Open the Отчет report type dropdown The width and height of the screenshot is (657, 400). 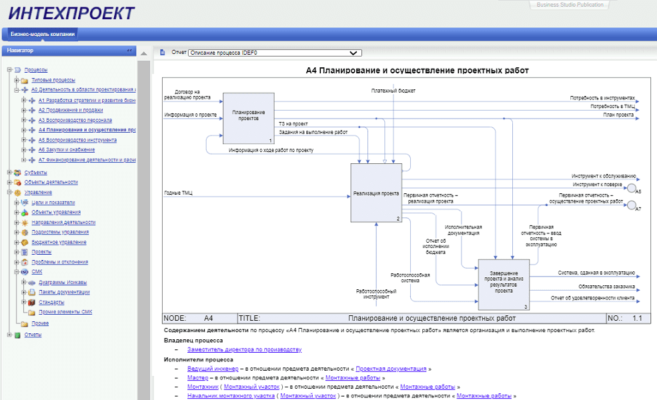point(274,53)
